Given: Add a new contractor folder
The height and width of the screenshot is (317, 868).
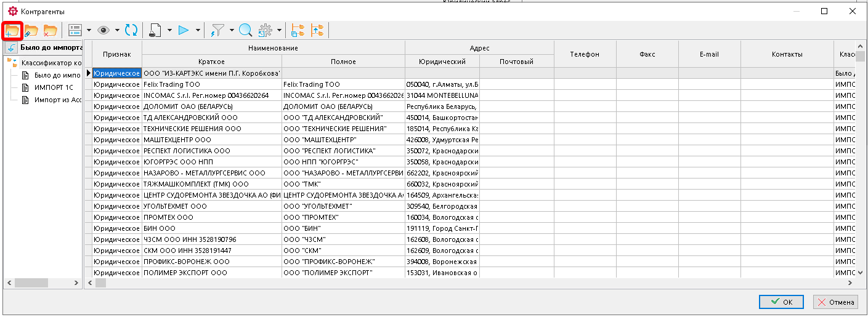Looking at the screenshot, I should 12,30.
